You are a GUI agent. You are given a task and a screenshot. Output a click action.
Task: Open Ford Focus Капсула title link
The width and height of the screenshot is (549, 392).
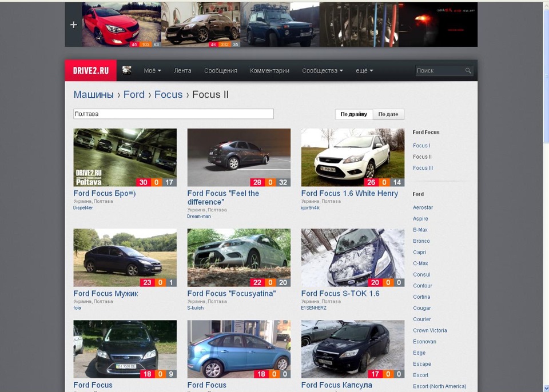coord(336,385)
